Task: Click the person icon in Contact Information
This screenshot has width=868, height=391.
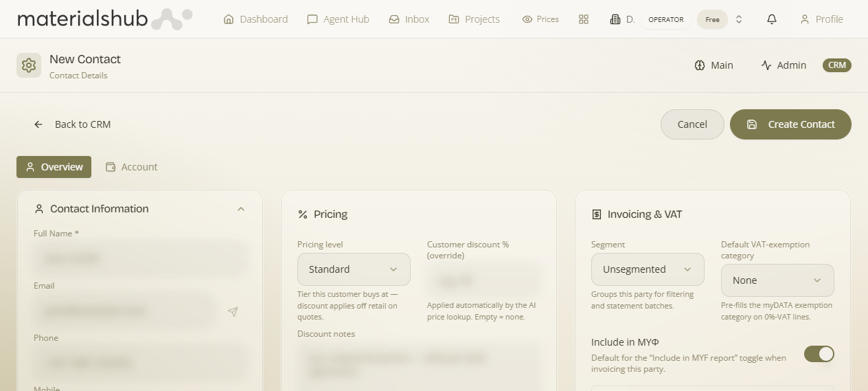Action: pyautogui.click(x=39, y=209)
